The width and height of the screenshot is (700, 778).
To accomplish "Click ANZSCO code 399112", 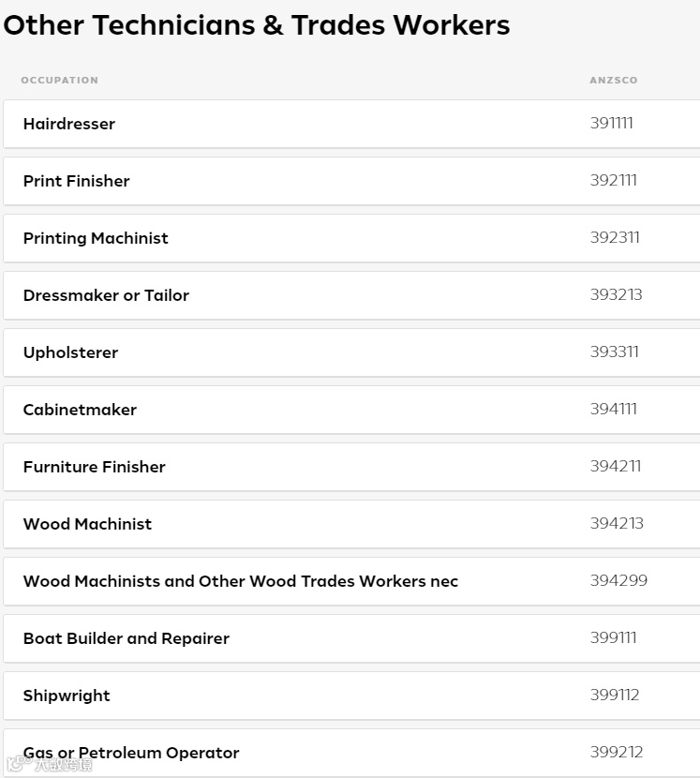I will [615, 695].
